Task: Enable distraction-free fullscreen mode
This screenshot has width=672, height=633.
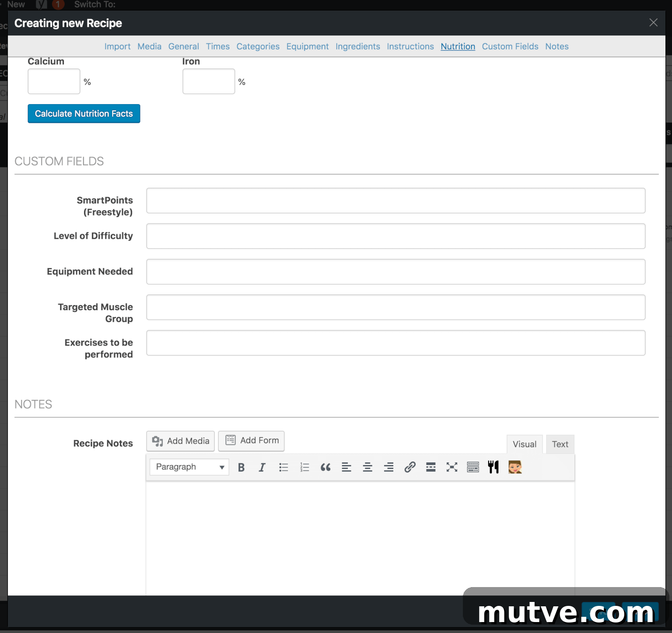Action: pos(452,467)
